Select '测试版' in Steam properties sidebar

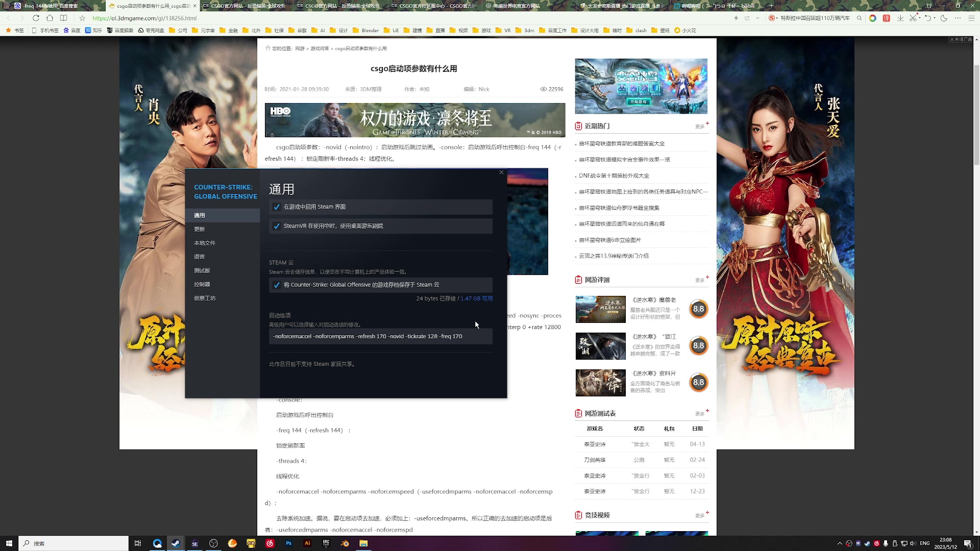222,270
